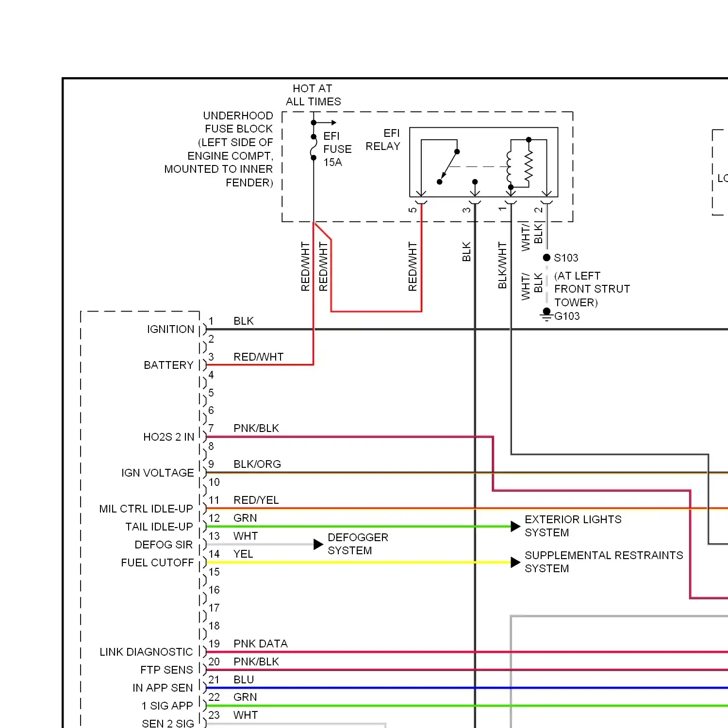The height and width of the screenshot is (728, 728).
Task: Click connector pin number 18
Action: (x=214, y=626)
